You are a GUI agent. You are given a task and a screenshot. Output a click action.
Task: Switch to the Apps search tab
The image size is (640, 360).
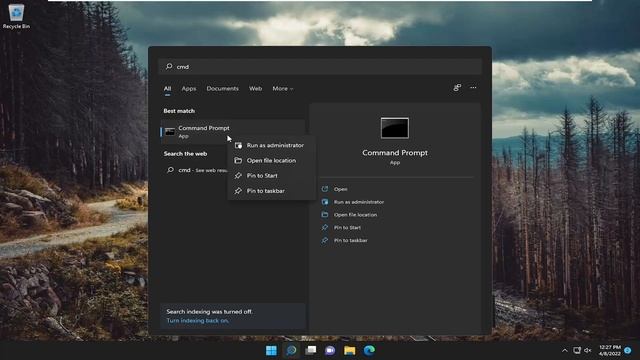tap(189, 89)
